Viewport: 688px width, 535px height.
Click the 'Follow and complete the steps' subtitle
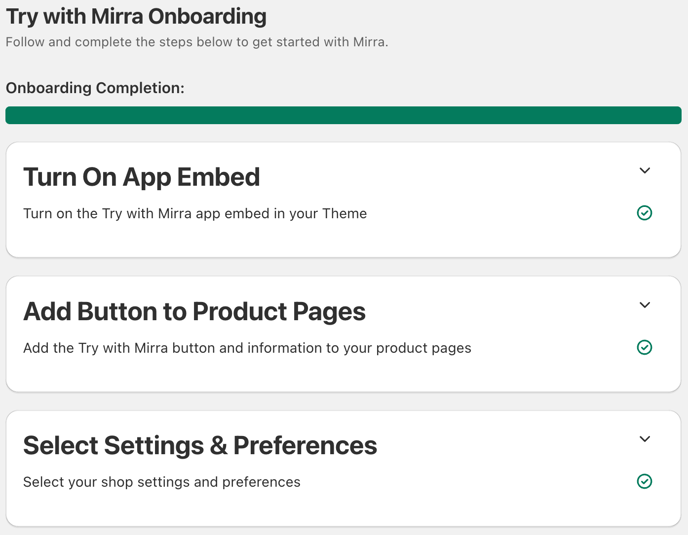tap(197, 42)
